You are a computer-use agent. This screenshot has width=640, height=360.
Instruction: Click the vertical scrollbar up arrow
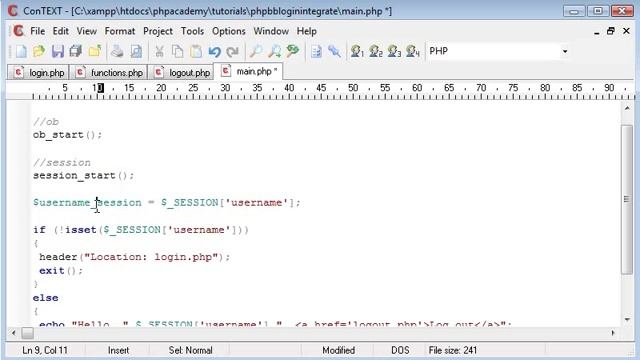click(x=627, y=108)
